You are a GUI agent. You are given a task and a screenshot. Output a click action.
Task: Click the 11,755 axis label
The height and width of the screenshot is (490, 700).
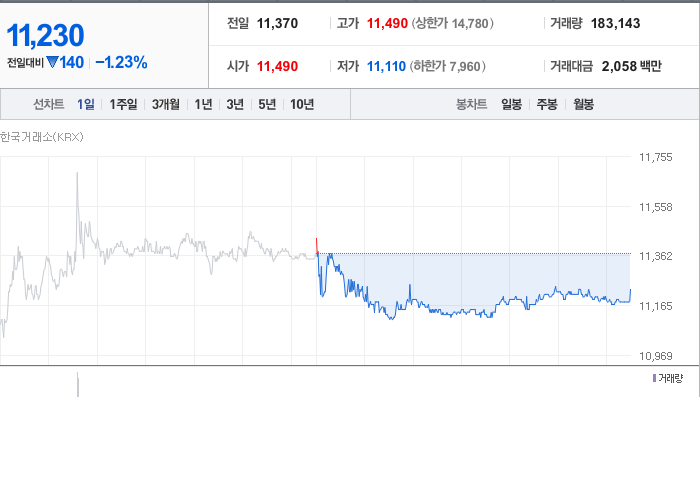pyautogui.click(x=656, y=157)
